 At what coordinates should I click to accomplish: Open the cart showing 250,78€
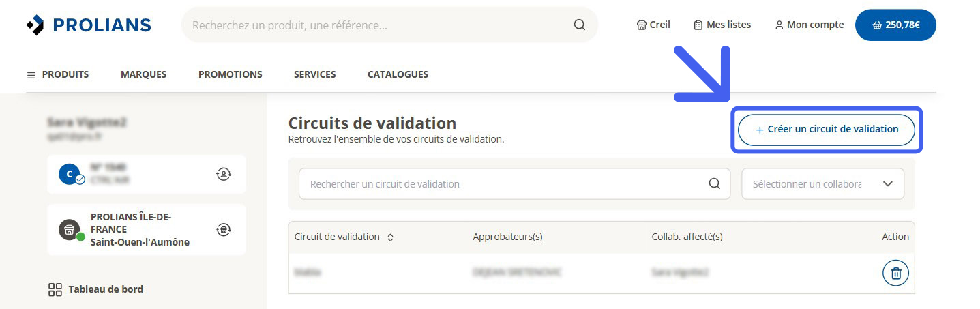click(895, 25)
